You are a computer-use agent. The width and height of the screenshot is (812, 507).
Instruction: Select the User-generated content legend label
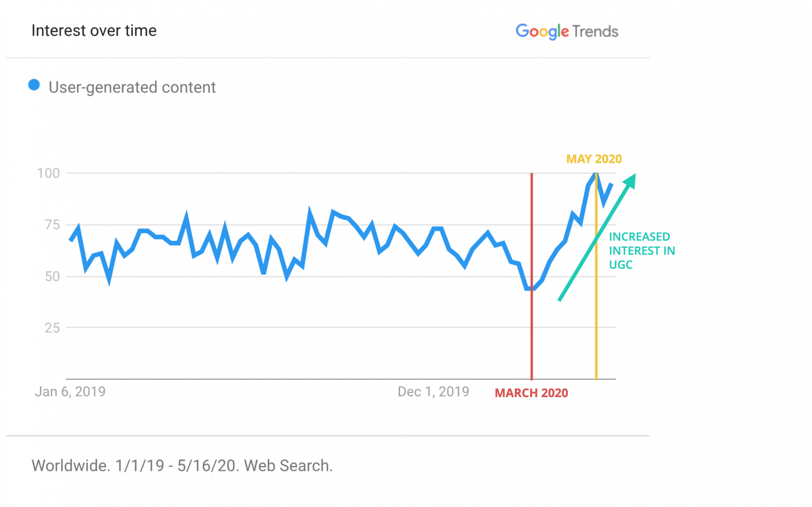click(x=132, y=87)
